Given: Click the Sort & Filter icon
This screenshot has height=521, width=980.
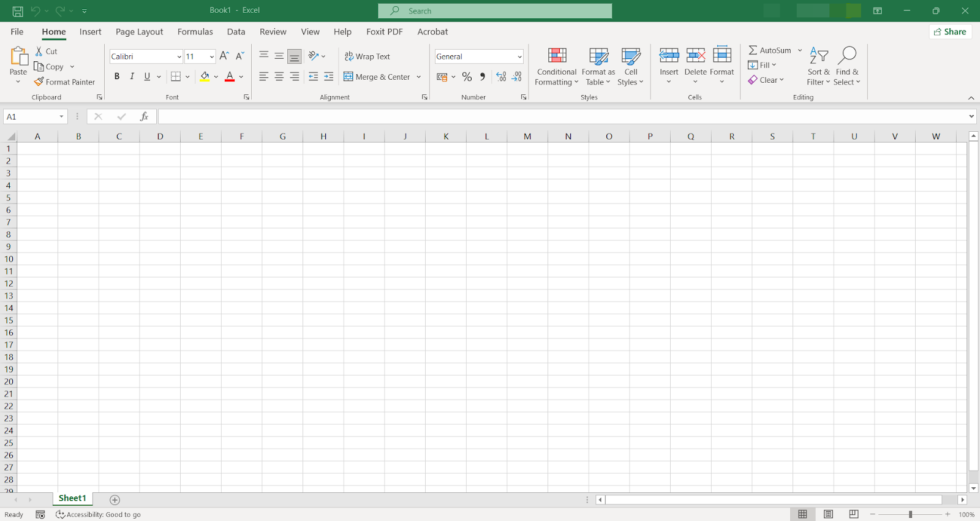Looking at the screenshot, I should [x=819, y=56].
